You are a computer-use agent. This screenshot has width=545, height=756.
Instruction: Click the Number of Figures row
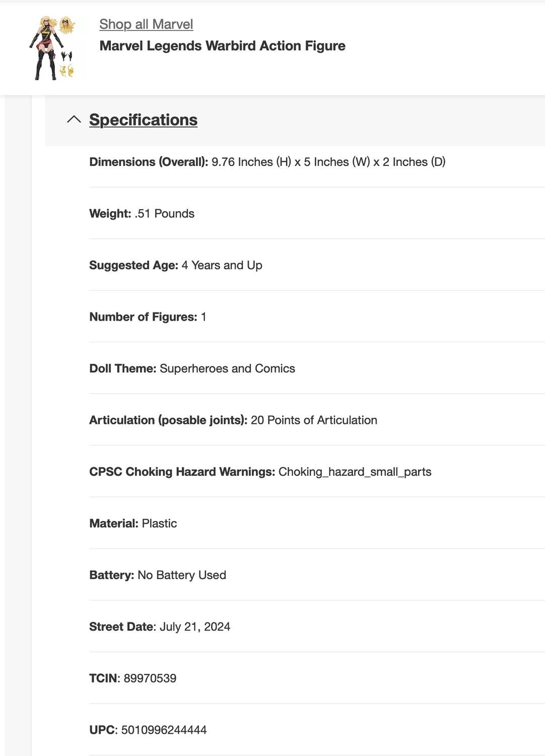coord(148,317)
